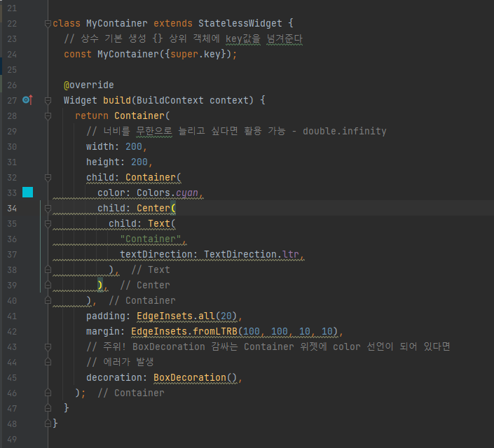Click the return keyword on line 28
The width and height of the screenshot is (494, 448).
point(92,116)
